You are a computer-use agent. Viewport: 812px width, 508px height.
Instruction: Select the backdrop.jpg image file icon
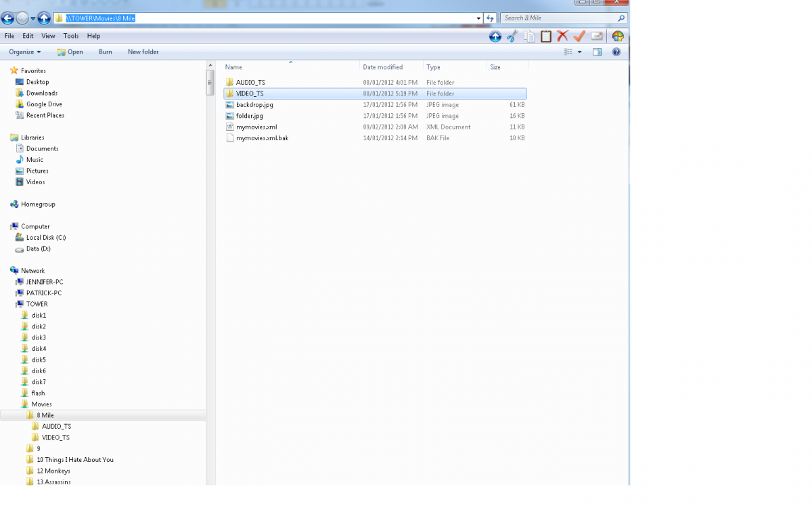229,105
